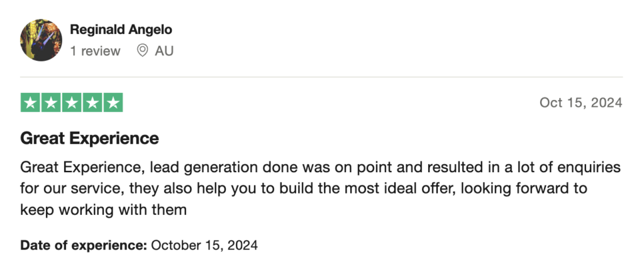Click the divider line below reviewer info

click(322, 77)
